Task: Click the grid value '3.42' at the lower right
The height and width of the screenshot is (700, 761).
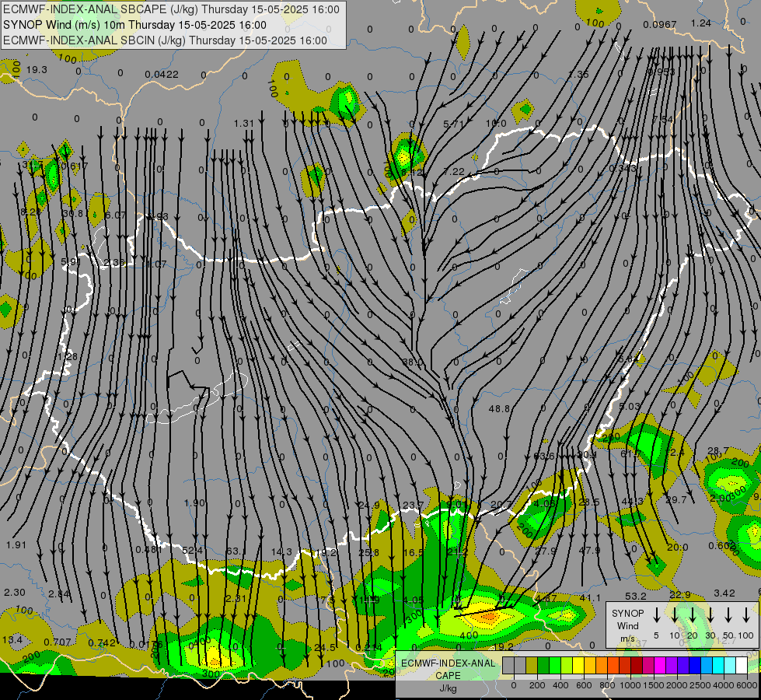Action: coord(724,593)
